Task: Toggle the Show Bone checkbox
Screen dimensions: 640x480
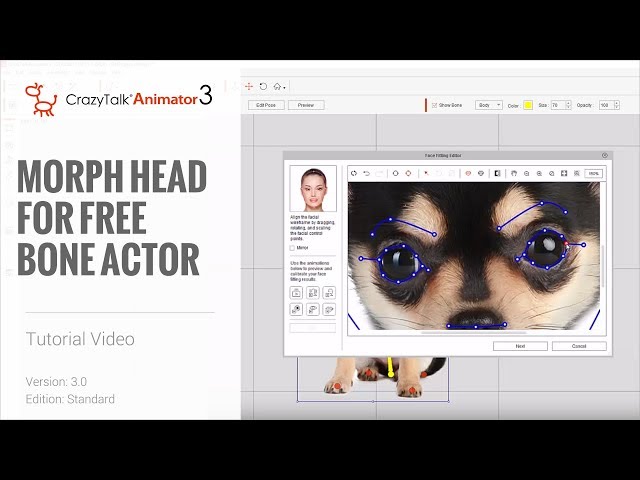Action: 434,105
